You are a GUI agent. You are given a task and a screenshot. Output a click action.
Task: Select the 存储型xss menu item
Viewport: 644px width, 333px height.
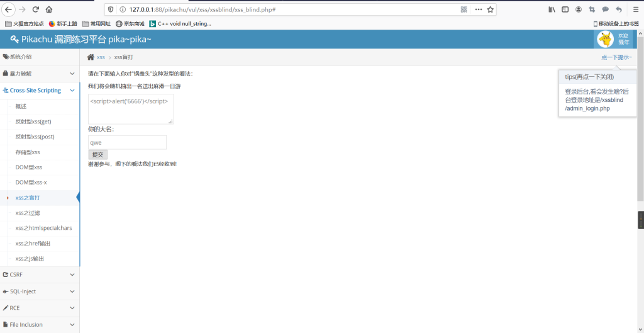(28, 152)
